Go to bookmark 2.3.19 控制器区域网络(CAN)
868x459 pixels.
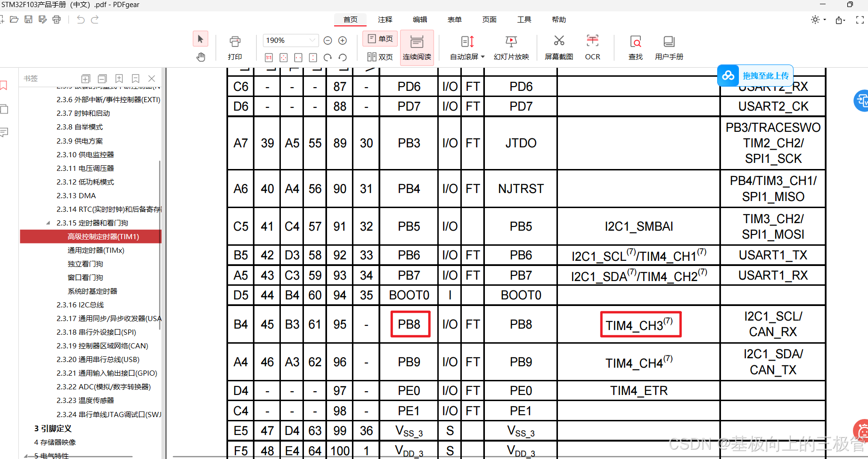click(x=102, y=346)
